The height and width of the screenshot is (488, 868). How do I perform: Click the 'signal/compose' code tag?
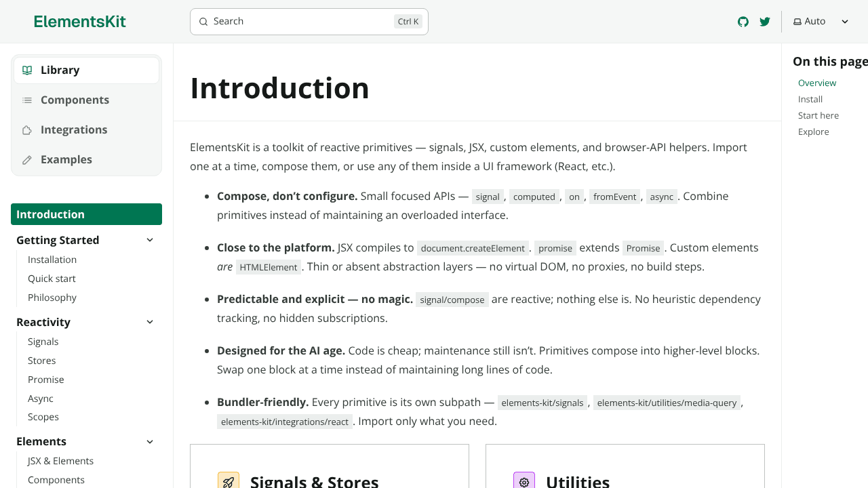[x=452, y=300]
